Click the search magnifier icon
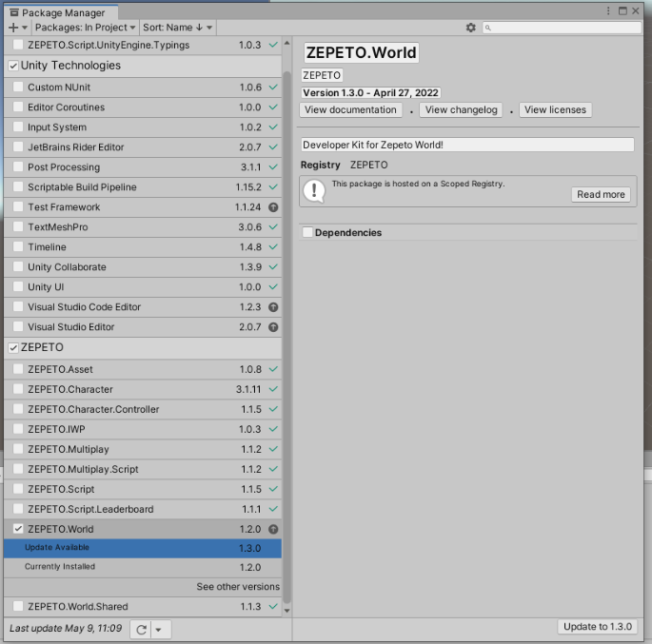 point(488,28)
